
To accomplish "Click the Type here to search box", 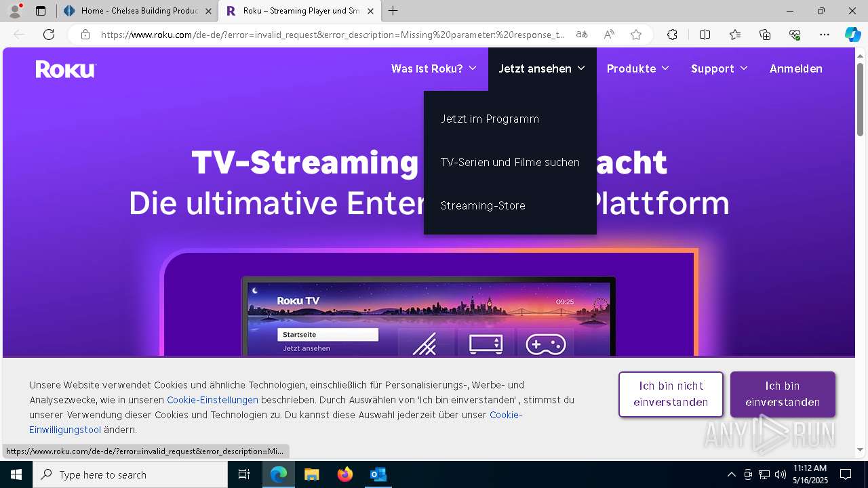I will (x=130, y=474).
